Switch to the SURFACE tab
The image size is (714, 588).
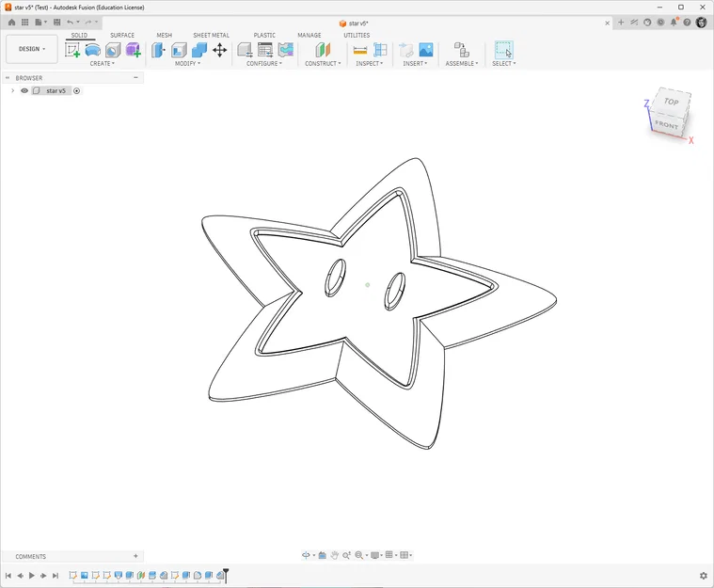coord(122,35)
